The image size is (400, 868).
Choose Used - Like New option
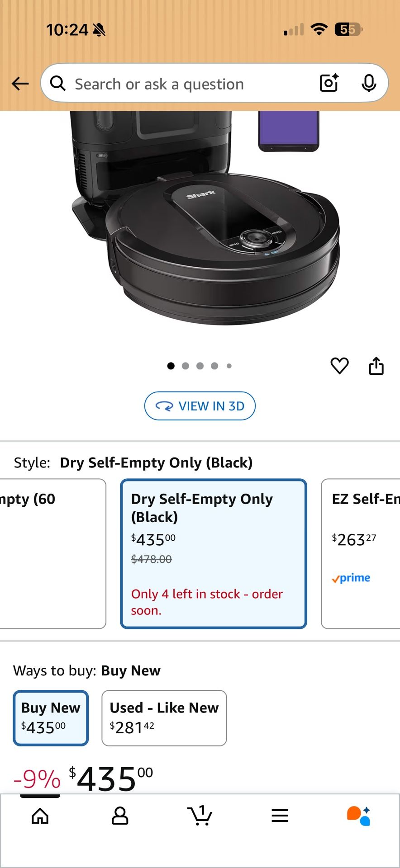[x=164, y=718]
